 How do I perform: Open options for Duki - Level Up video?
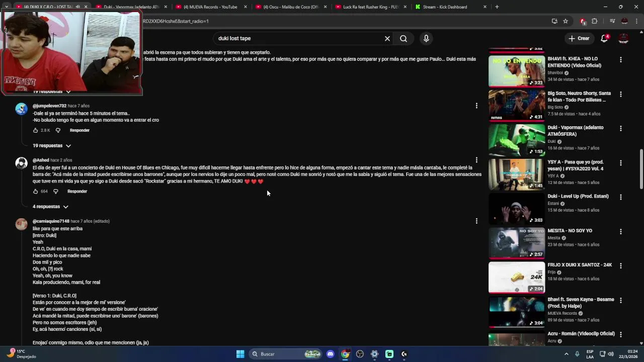click(620, 197)
